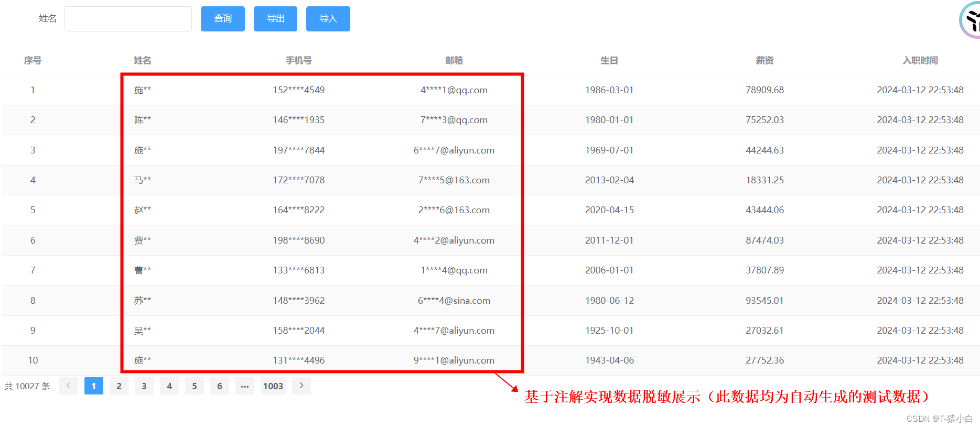Click the 入职时间 column header
The image size is (980, 428).
[920, 60]
